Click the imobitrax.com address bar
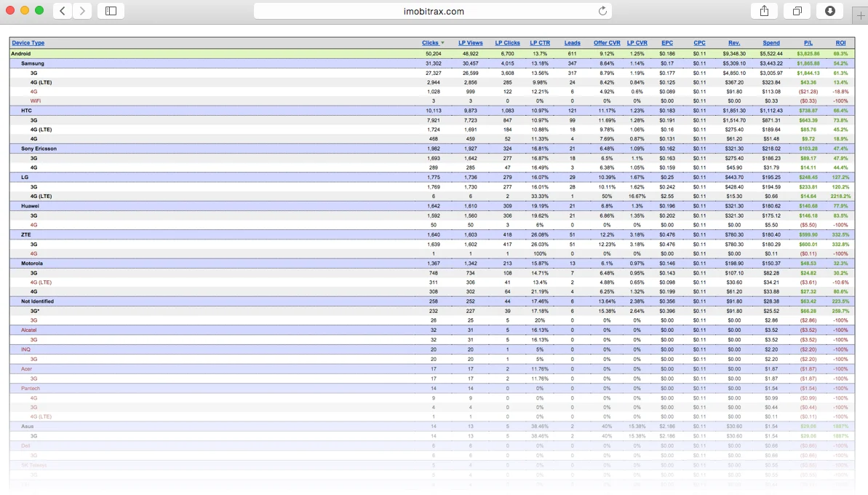The image size is (868, 495). [x=433, y=11]
